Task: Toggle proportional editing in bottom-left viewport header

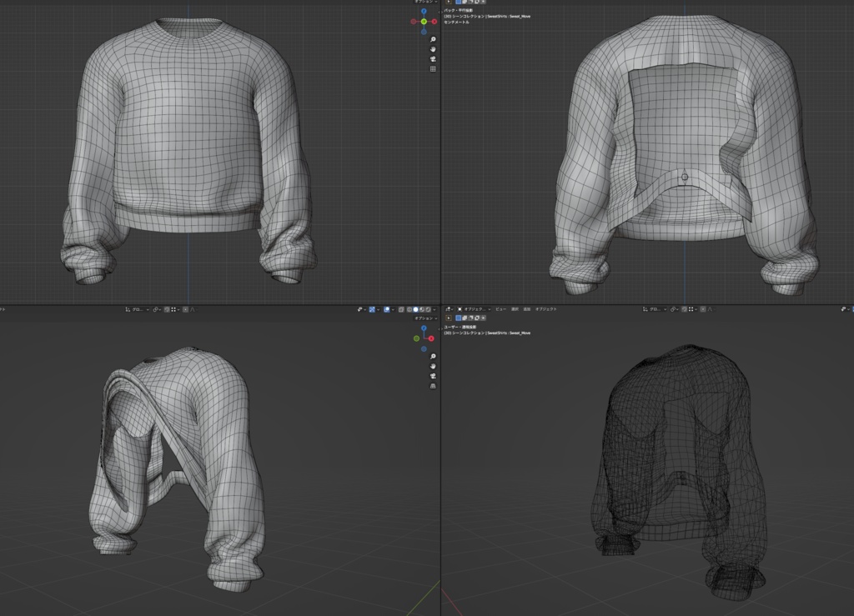Action: point(185,309)
